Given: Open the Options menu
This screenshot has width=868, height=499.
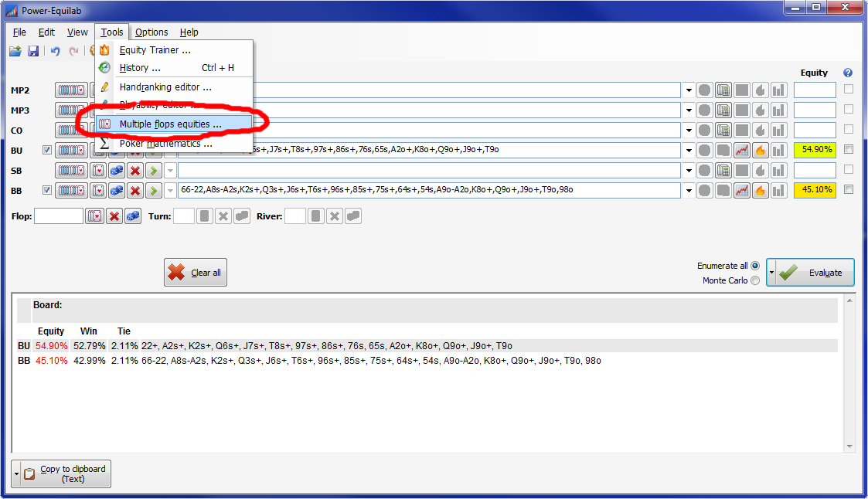Looking at the screenshot, I should [x=151, y=32].
